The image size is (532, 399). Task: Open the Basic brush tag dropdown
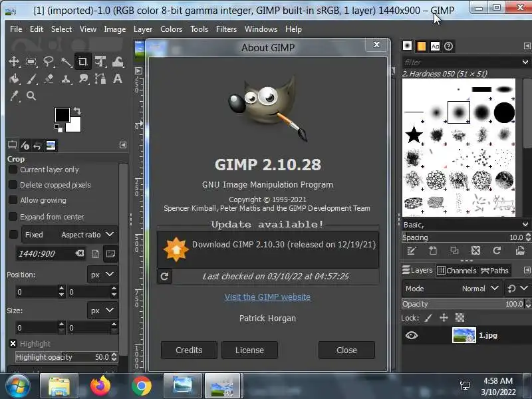pos(525,224)
